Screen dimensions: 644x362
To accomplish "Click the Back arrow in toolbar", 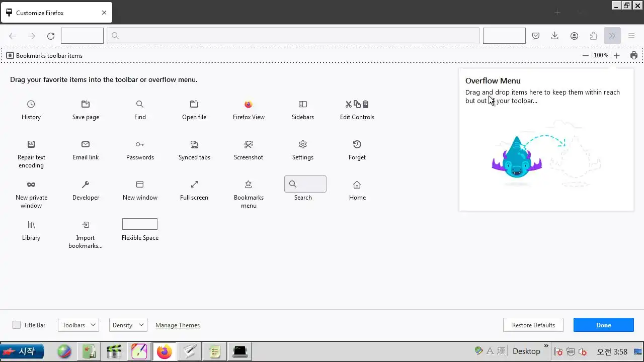I will [13, 36].
